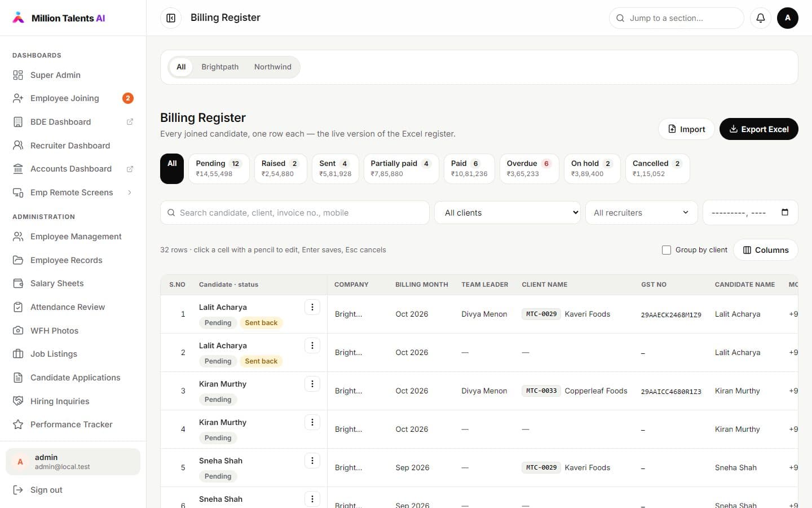Click the Candidate Applications document icon

tap(18, 378)
